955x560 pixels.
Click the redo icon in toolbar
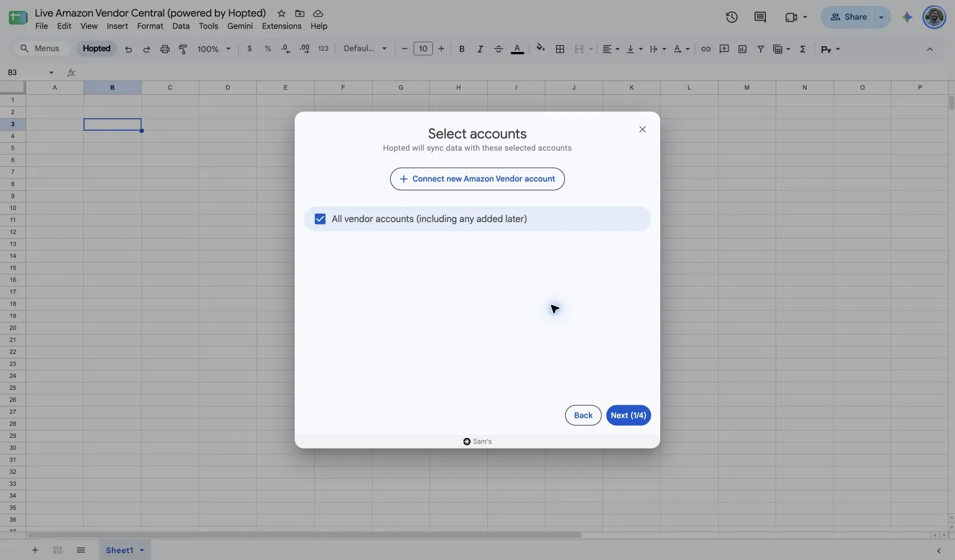(146, 49)
